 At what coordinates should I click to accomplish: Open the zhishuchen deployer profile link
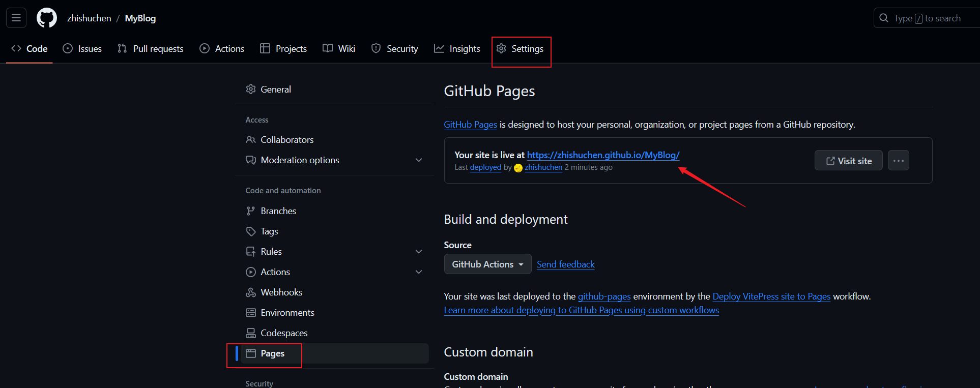[x=543, y=167]
